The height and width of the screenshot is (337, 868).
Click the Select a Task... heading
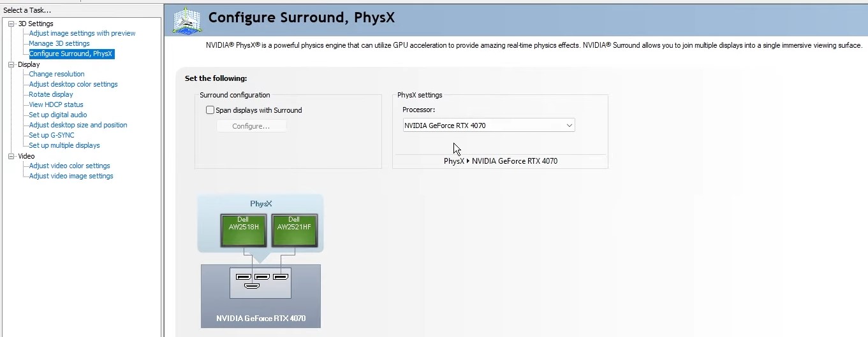coord(27,10)
